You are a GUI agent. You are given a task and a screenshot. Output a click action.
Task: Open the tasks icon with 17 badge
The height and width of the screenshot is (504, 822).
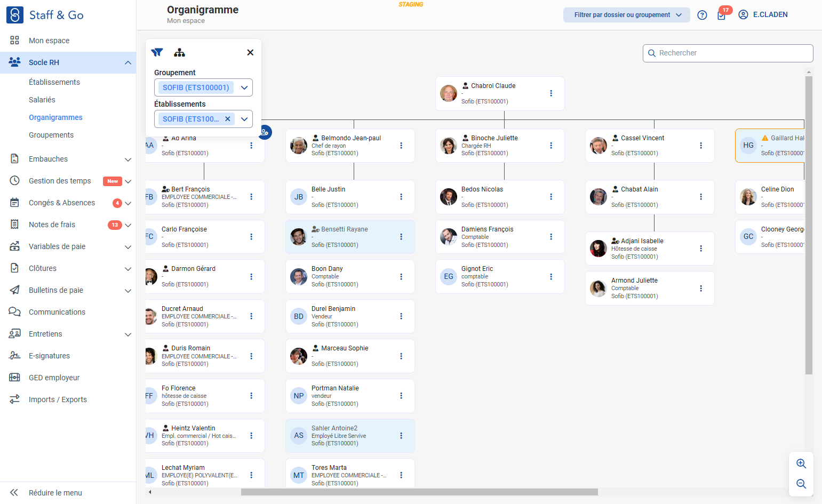tap(721, 15)
